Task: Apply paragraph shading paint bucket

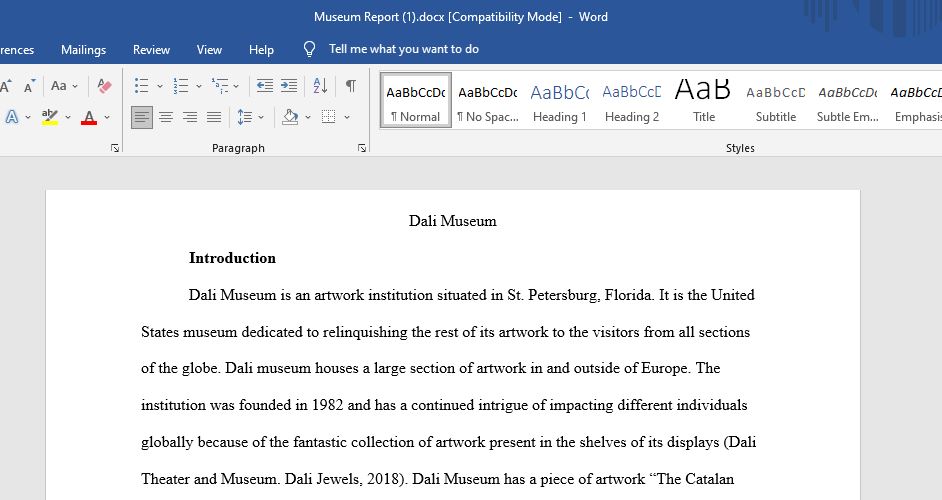Action: [290, 117]
